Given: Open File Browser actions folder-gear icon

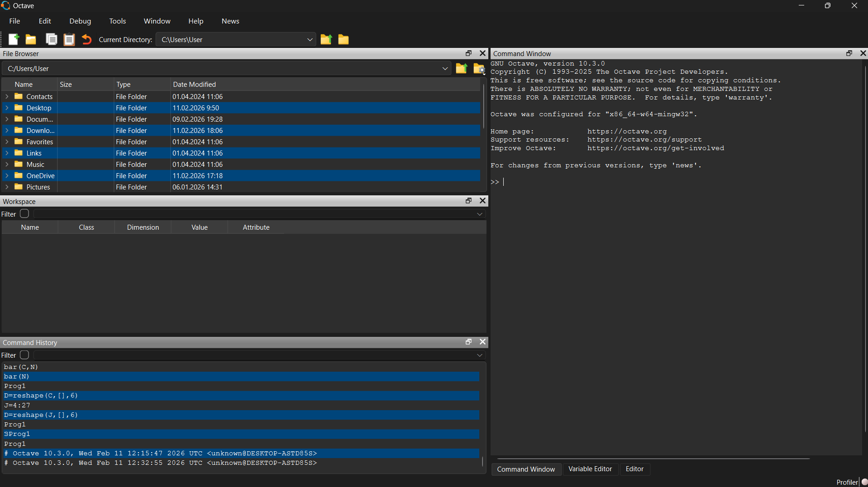Looking at the screenshot, I should click(x=479, y=69).
